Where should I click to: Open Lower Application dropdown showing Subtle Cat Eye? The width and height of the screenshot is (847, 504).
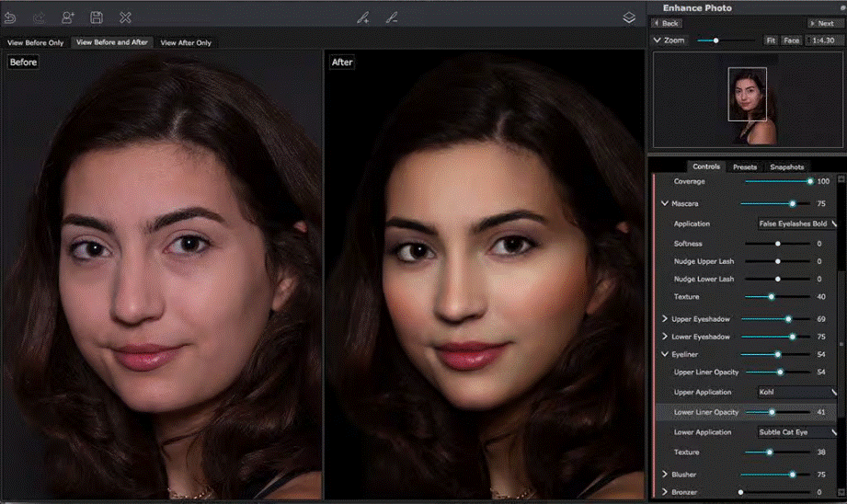click(x=796, y=432)
